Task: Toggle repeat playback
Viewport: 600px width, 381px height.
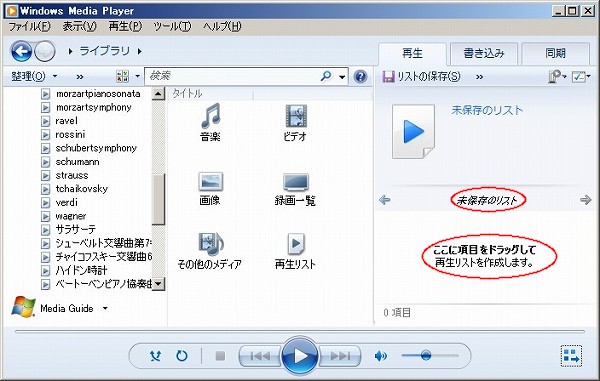Action: [x=182, y=356]
